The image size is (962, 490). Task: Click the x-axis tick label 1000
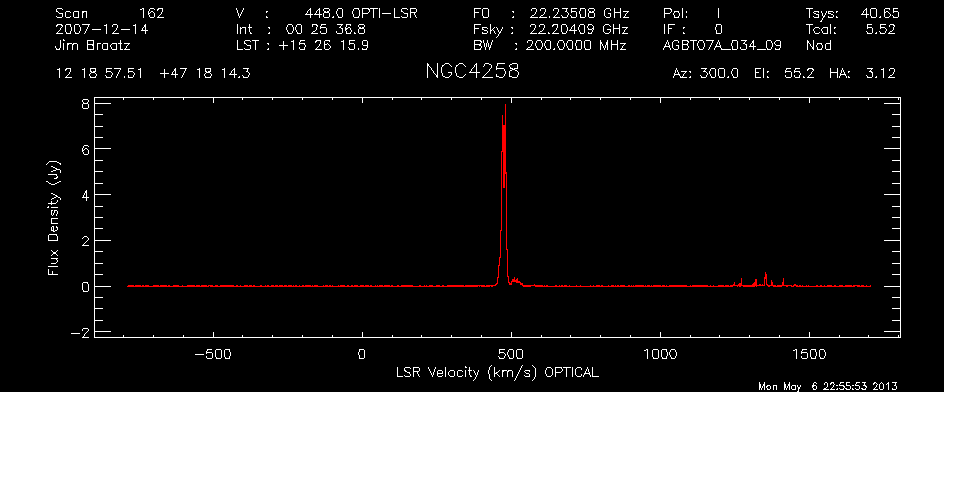(660, 354)
